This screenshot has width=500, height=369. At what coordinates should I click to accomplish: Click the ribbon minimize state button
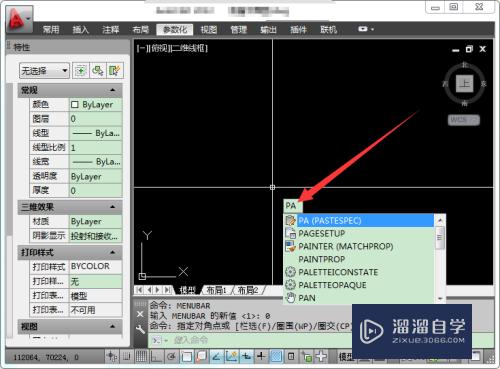pyautogui.click(x=362, y=29)
